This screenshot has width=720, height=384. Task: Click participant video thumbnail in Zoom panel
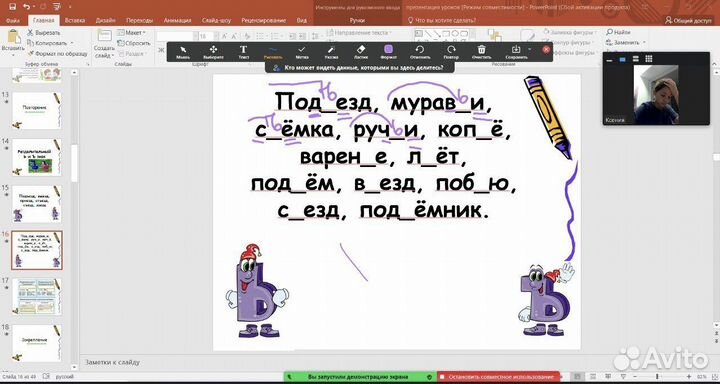pos(656,94)
